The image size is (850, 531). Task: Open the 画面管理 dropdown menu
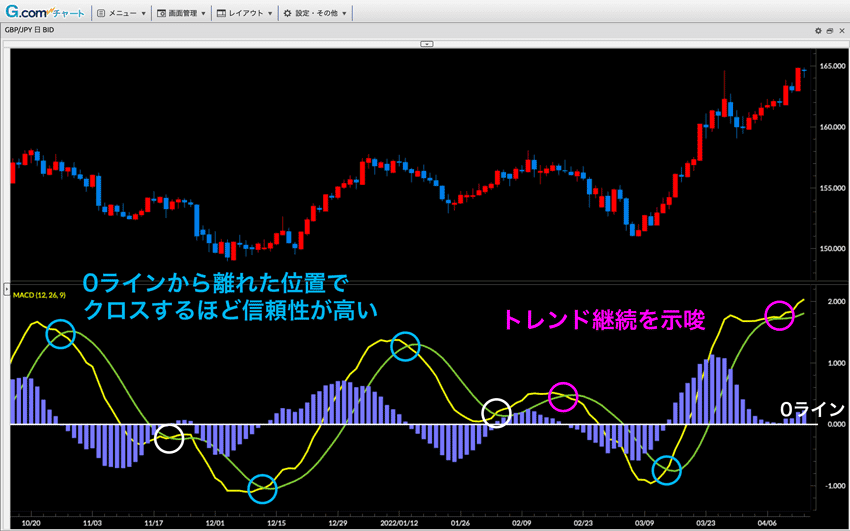click(186, 14)
